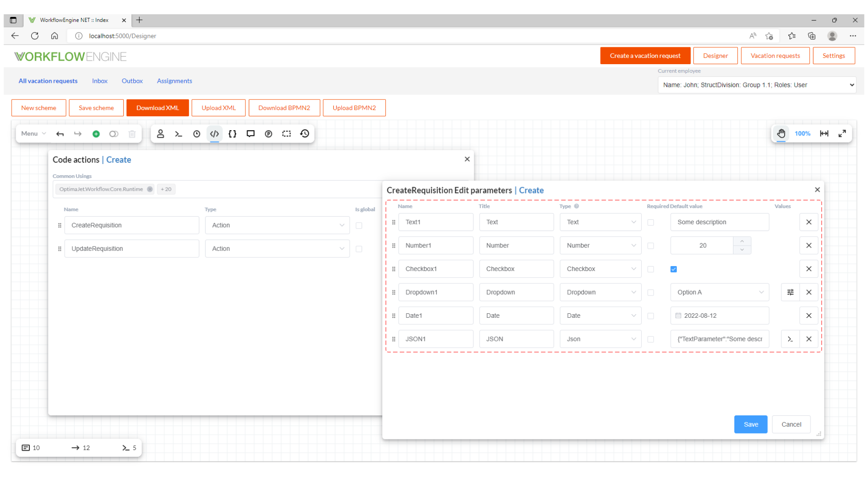Click the Download XML button
Image resolution: width=868 pixels, height=480 pixels.
coord(157,108)
